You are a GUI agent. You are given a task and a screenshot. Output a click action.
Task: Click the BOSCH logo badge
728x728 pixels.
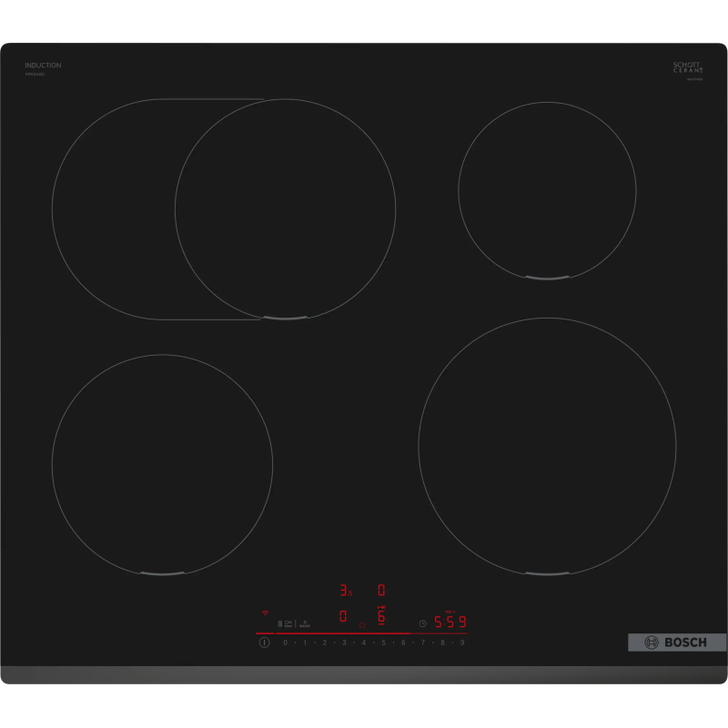[x=677, y=642]
